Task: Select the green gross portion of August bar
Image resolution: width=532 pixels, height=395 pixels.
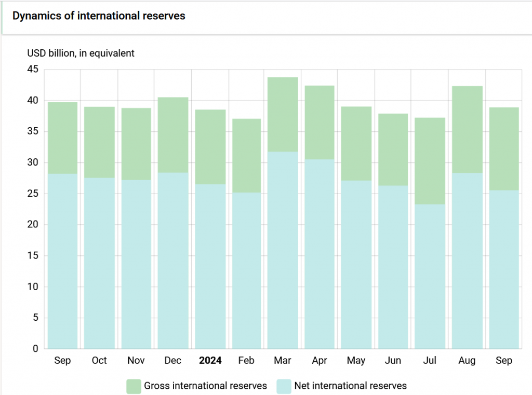Action: click(467, 130)
